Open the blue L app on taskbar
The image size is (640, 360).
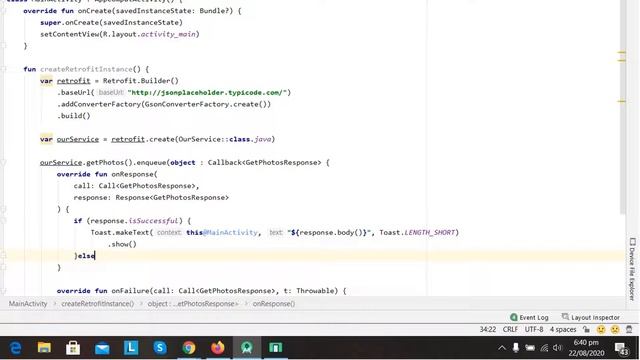[x=131, y=348]
